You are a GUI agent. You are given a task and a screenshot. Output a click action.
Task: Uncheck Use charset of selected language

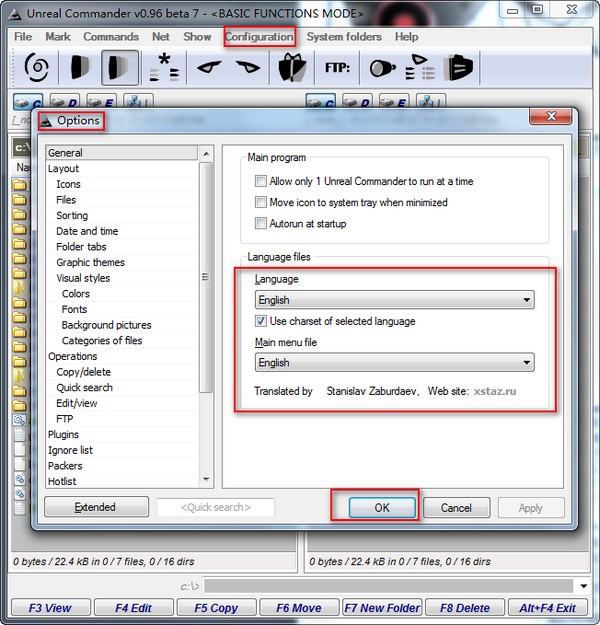click(x=261, y=322)
